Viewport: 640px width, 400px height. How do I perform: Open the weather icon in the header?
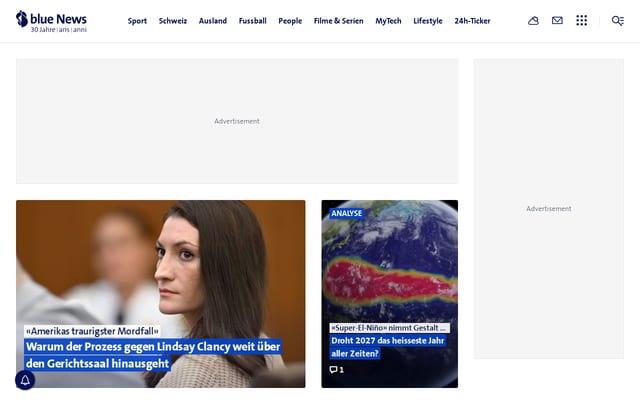(x=533, y=20)
